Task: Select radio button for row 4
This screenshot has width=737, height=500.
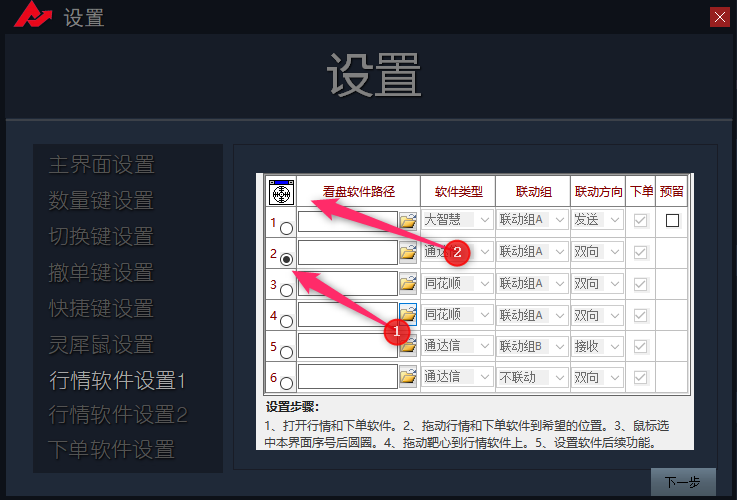Action: [286, 321]
